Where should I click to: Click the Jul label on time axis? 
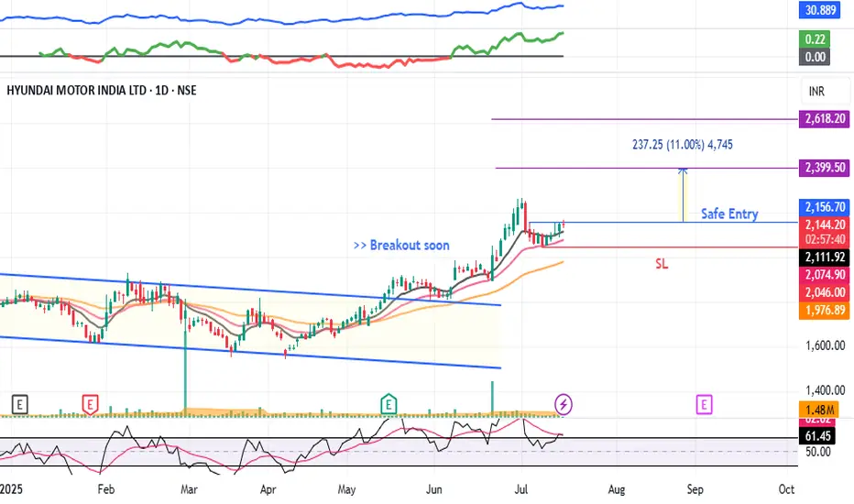(521, 489)
